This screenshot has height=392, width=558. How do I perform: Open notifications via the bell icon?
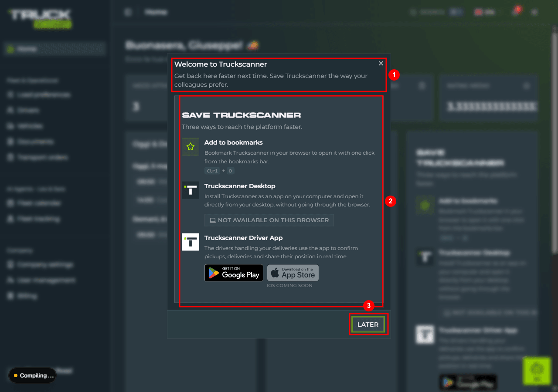517,12
